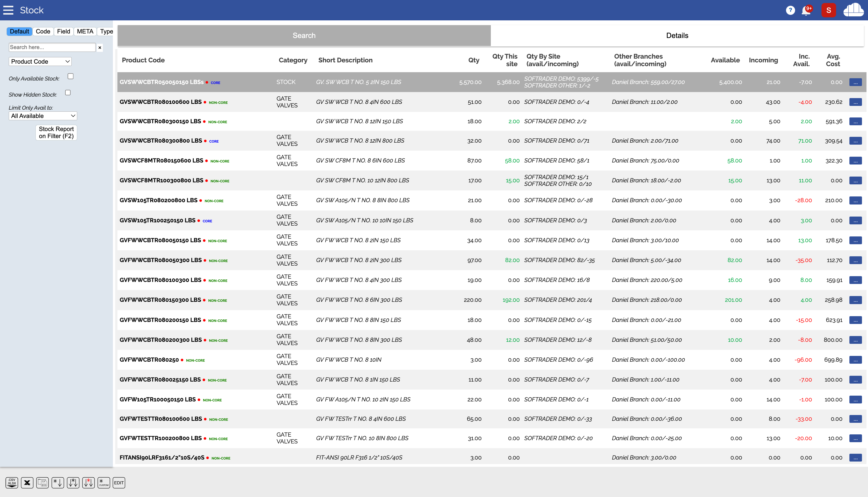Open row menu for GVSWWCBTR080100600 LBS
Image resolution: width=868 pixels, height=497 pixels.
tap(855, 102)
